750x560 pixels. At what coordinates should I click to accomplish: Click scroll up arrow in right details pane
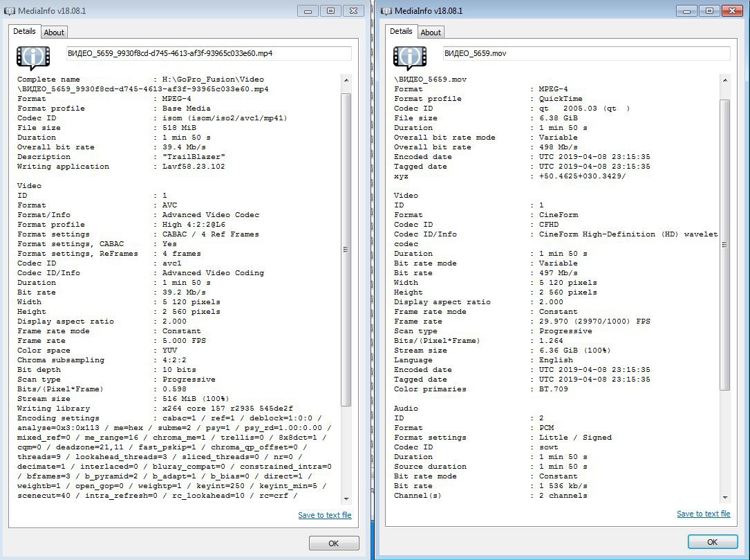coord(724,80)
